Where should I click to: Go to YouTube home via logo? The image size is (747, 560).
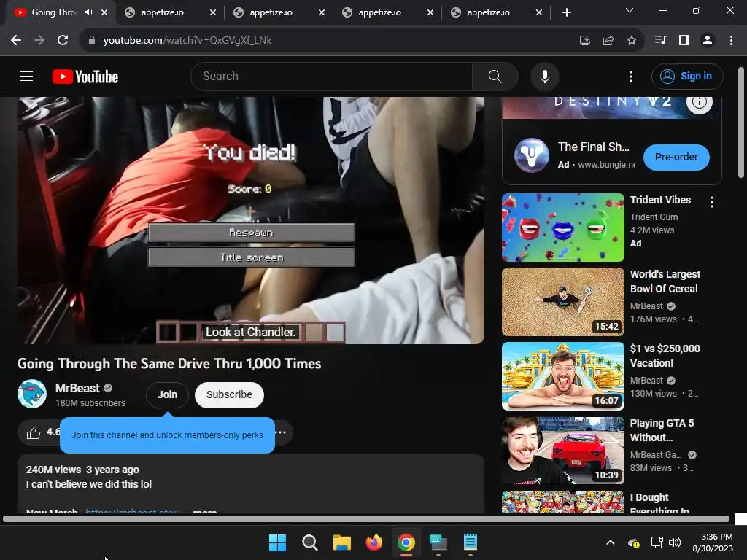pos(85,77)
